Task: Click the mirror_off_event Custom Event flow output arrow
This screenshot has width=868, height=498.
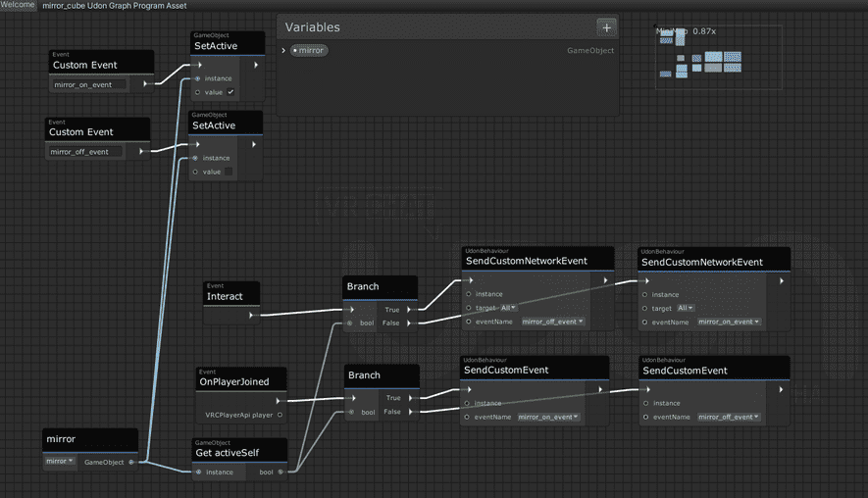Action: 142,152
